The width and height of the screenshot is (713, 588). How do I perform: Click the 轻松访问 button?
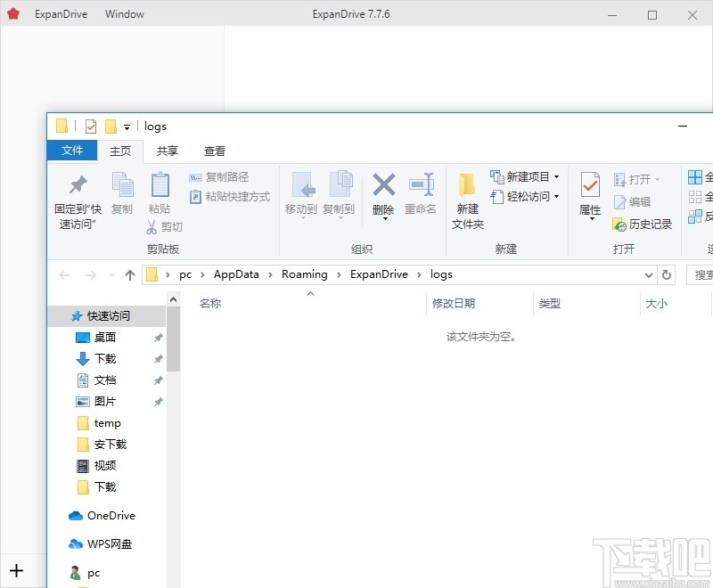click(x=525, y=197)
